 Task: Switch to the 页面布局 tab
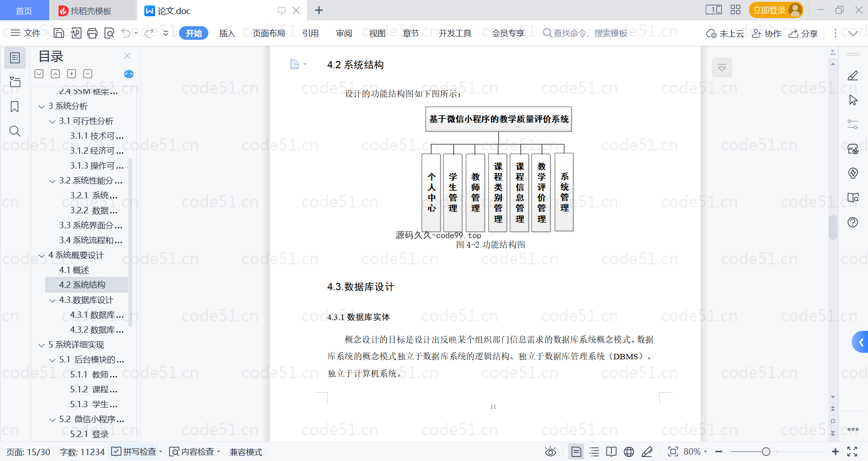point(269,33)
